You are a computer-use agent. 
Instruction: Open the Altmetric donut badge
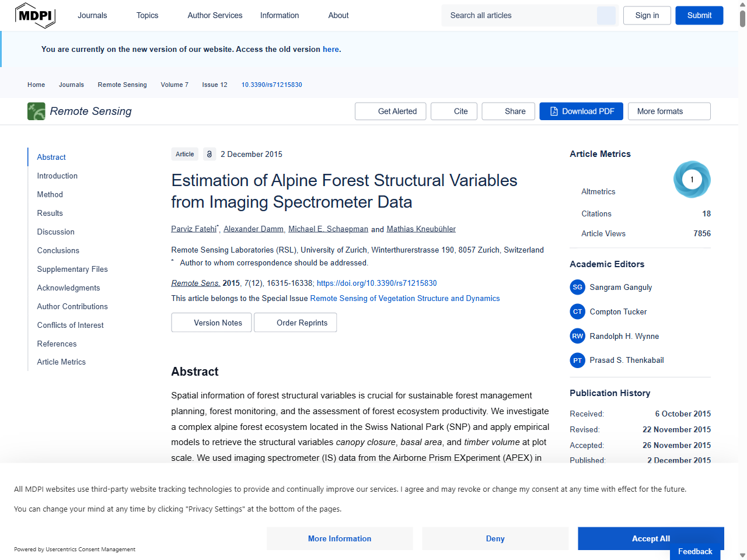click(692, 179)
